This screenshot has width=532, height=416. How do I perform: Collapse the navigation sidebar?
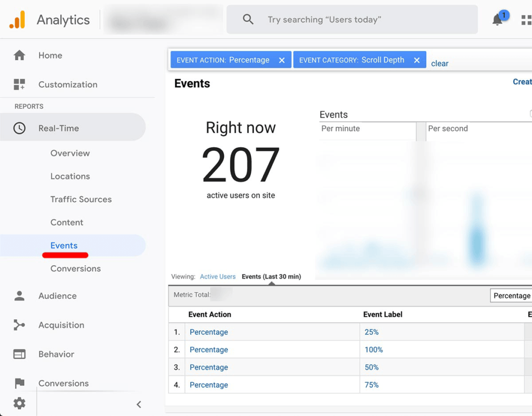[x=139, y=404]
